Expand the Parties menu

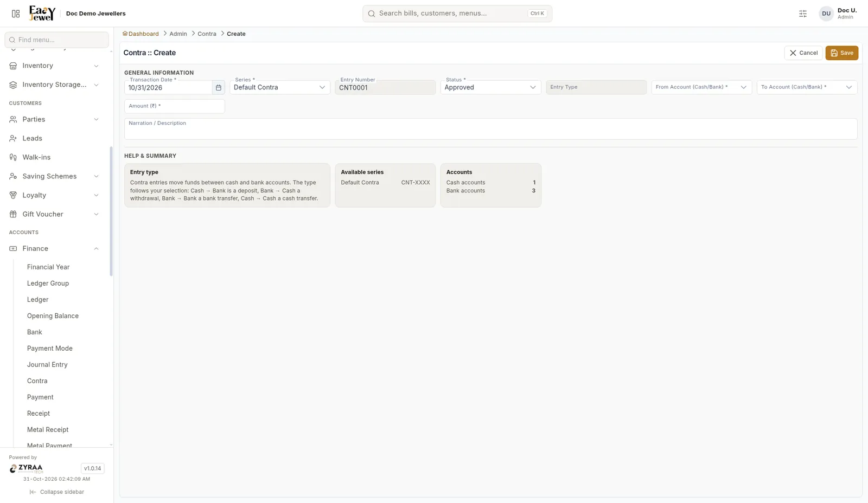(x=96, y=119)
